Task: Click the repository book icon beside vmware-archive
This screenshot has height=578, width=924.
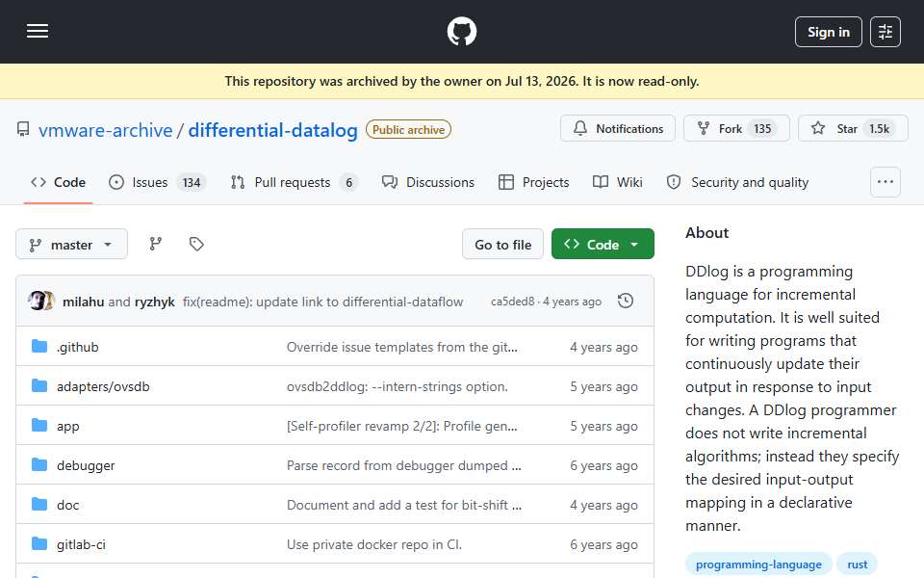Action: [23, 129]
